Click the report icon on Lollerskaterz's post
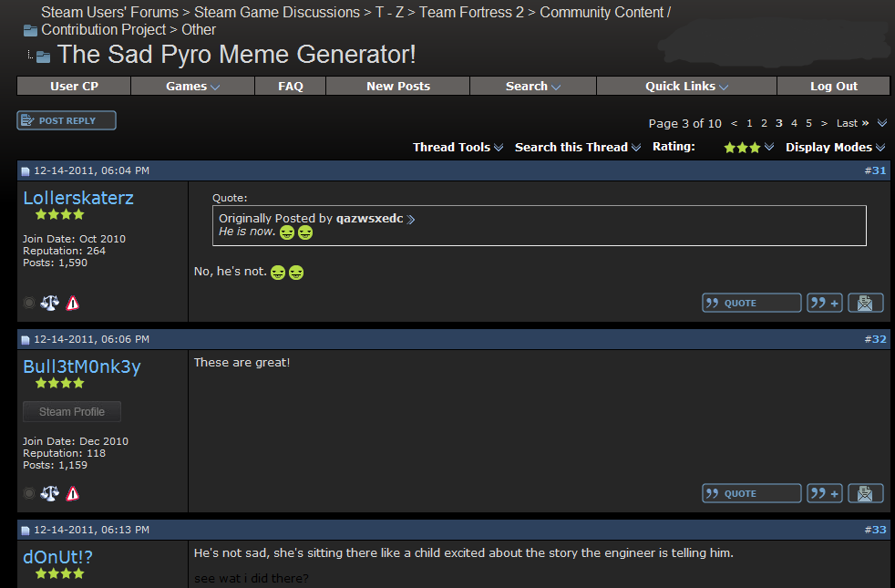 [72, 302]
